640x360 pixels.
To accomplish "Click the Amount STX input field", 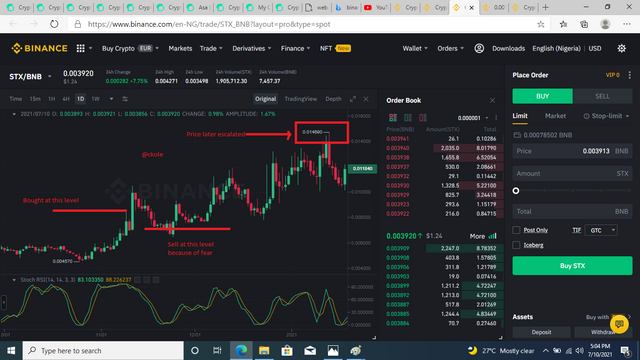I will click(572, 173).
